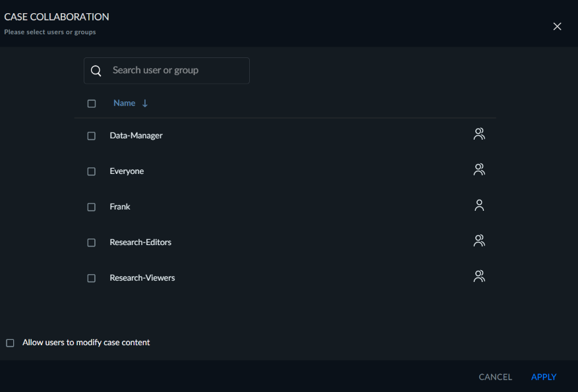Click the magnifier search icon

(x=96, y=70)
